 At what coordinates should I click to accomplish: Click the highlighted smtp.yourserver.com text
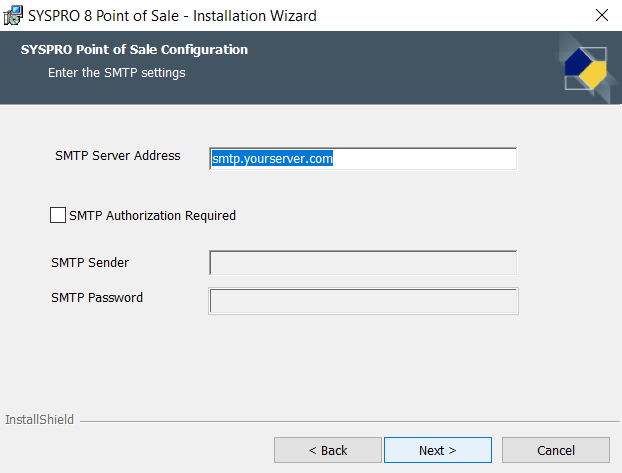pos(272,158)
